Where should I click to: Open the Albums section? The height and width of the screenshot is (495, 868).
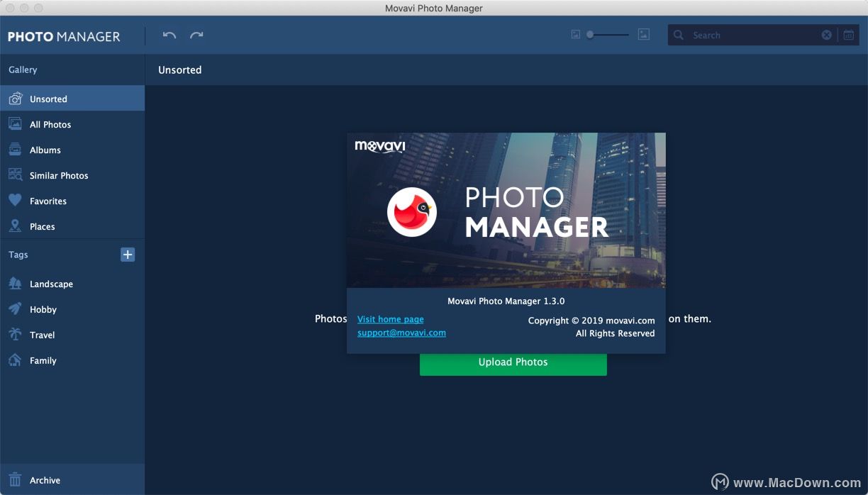pos(72,150)
